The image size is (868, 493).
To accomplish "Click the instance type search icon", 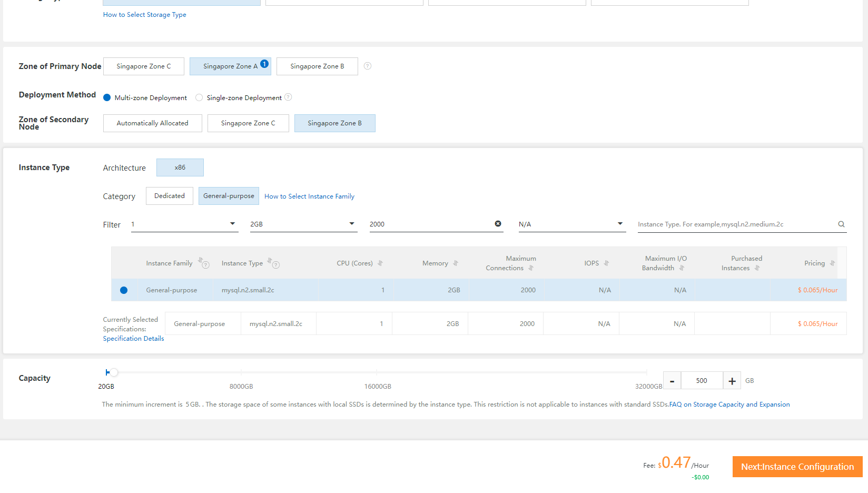I will coord(841,224).
